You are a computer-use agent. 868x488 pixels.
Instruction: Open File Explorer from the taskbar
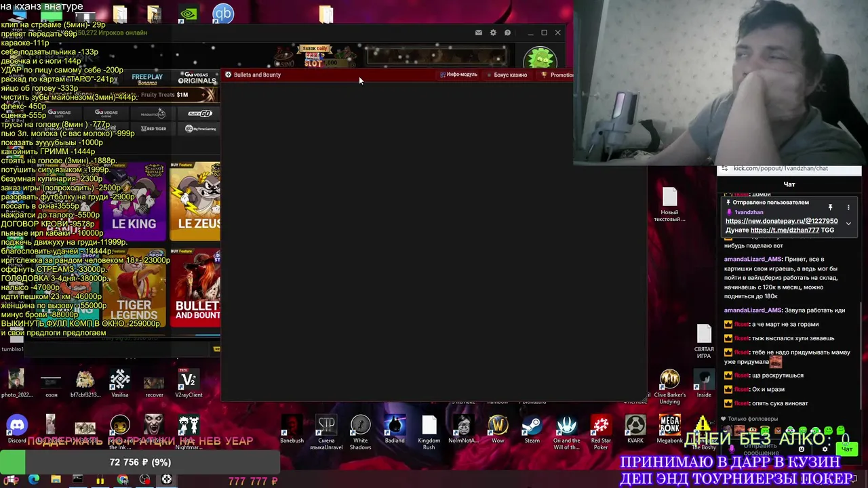point(56,480)
